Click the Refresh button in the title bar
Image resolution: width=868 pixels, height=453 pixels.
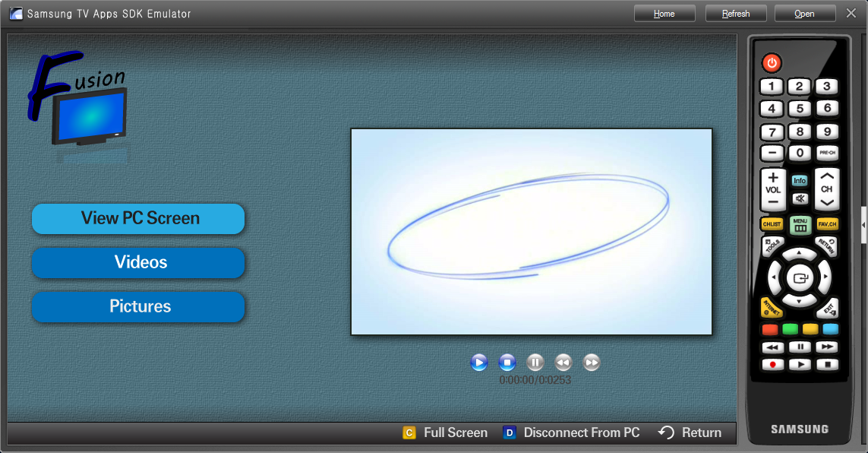[x=736, y=13]
